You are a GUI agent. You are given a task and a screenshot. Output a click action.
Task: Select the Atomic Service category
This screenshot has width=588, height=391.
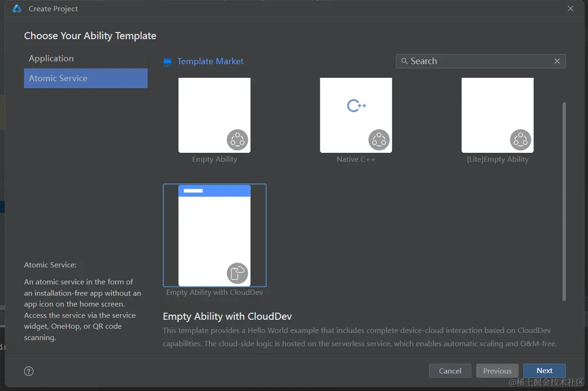pos(85,78)
